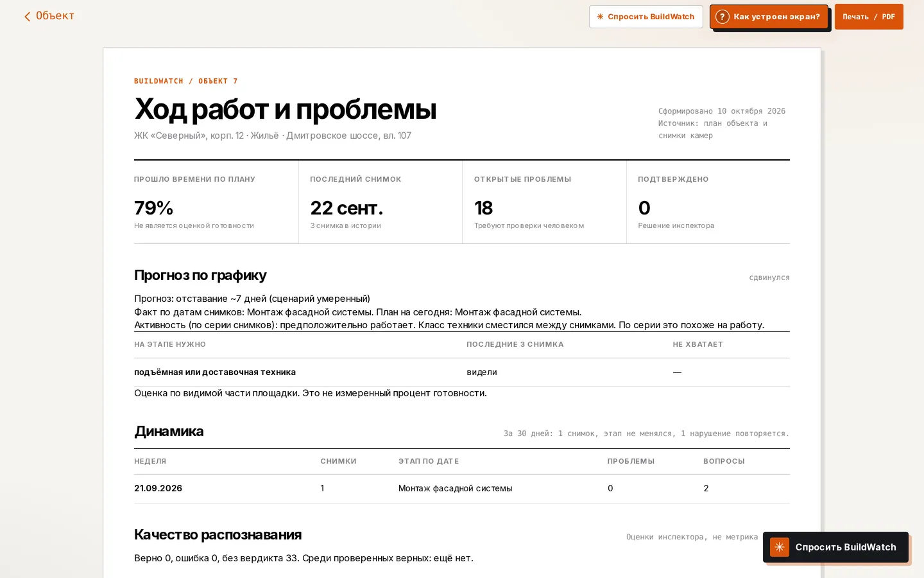The height and width of the screenshot is (578, 924).
Task: Select the forecast line отставание ~7 дней
Action: (x=252, y=299)
